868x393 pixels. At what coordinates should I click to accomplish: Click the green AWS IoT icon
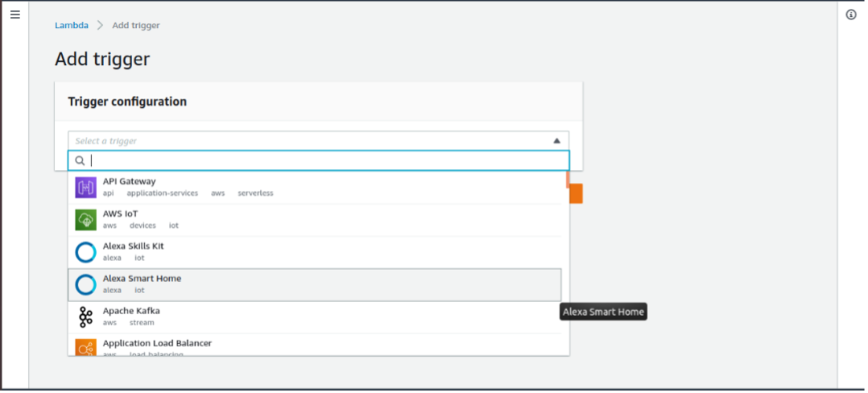click(85, 220)
